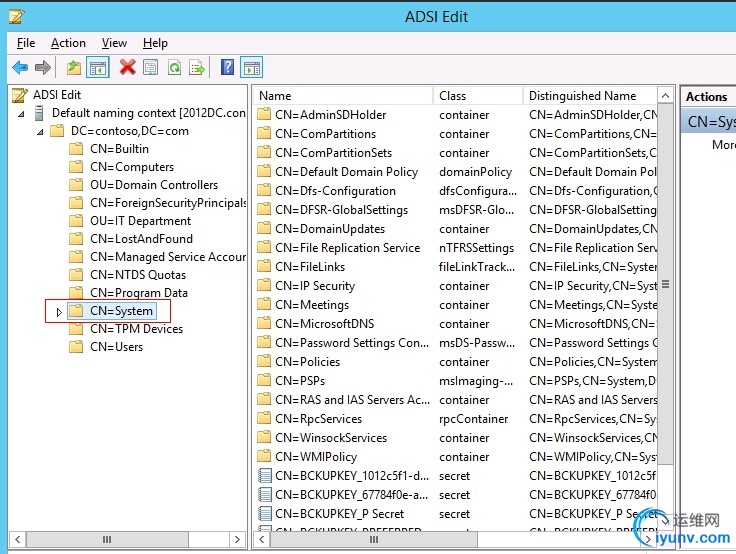Sort by the Class column header
736x554 pixels.
[478, 96]
